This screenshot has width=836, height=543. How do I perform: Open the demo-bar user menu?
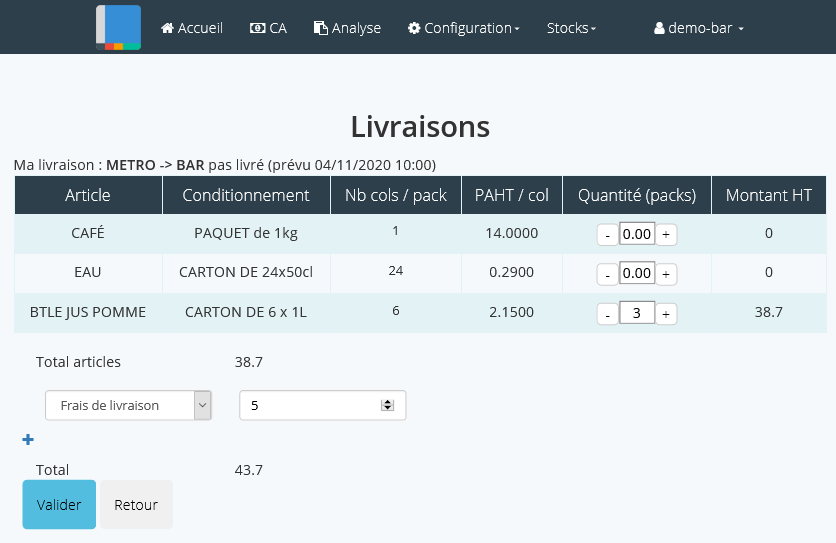pyautogui.click(x=699, y=29)
